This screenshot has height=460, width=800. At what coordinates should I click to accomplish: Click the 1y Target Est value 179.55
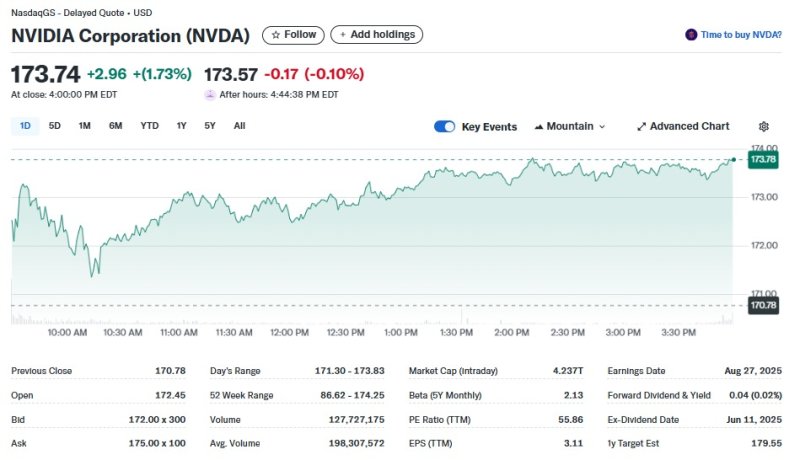point(766,443)
